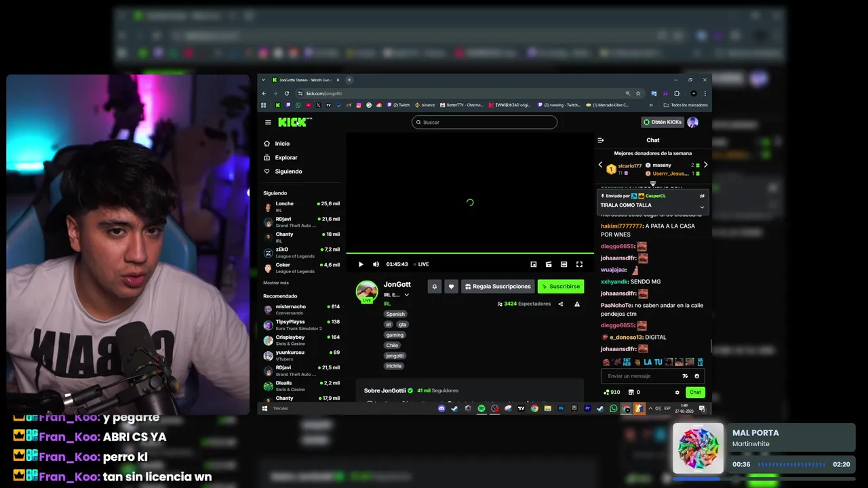Show next top donors with right arrow
Viewport: 868px width, 488px height.
point(705,165)
